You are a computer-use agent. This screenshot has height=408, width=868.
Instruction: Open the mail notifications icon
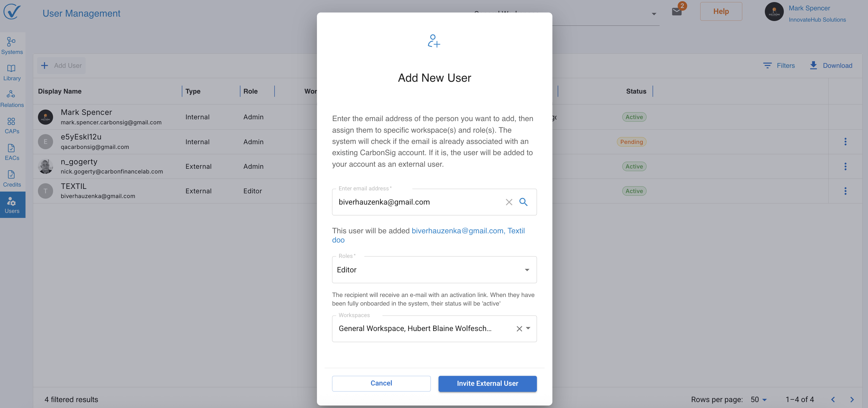coord(676,12)
